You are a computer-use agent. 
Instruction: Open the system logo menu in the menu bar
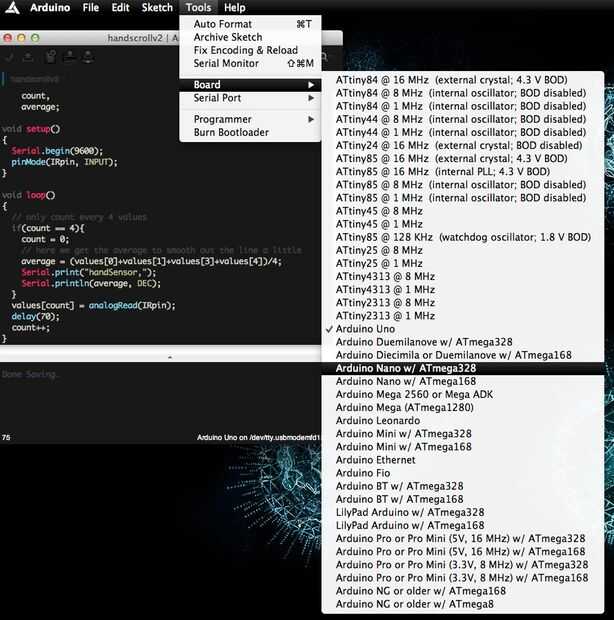12,8
